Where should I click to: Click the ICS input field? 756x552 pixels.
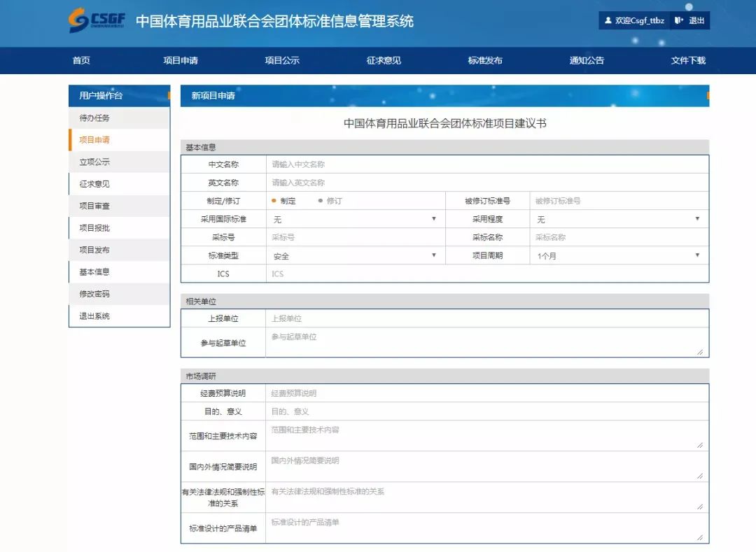coord(487,274)
